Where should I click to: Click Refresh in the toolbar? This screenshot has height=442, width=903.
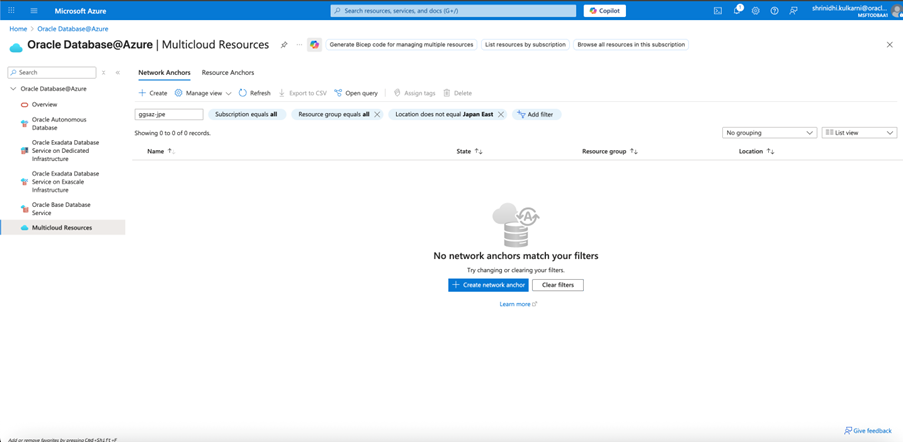[255, 93]
